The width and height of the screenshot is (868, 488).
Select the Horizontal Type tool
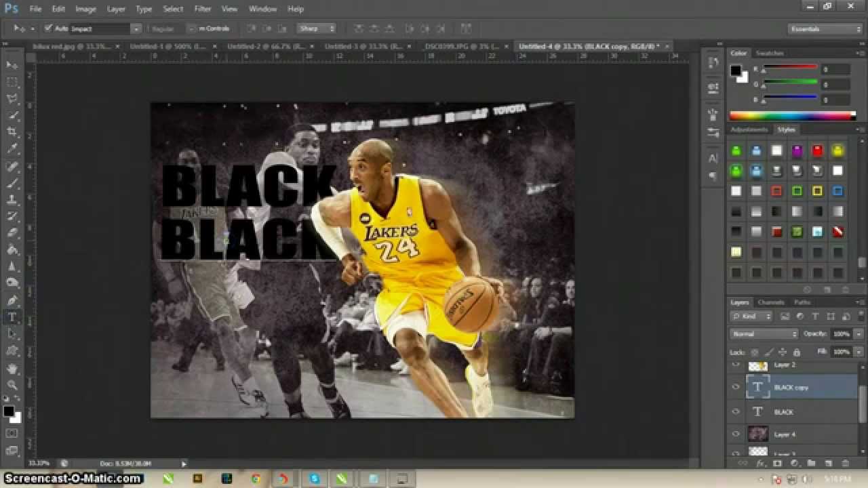(12, 318)
